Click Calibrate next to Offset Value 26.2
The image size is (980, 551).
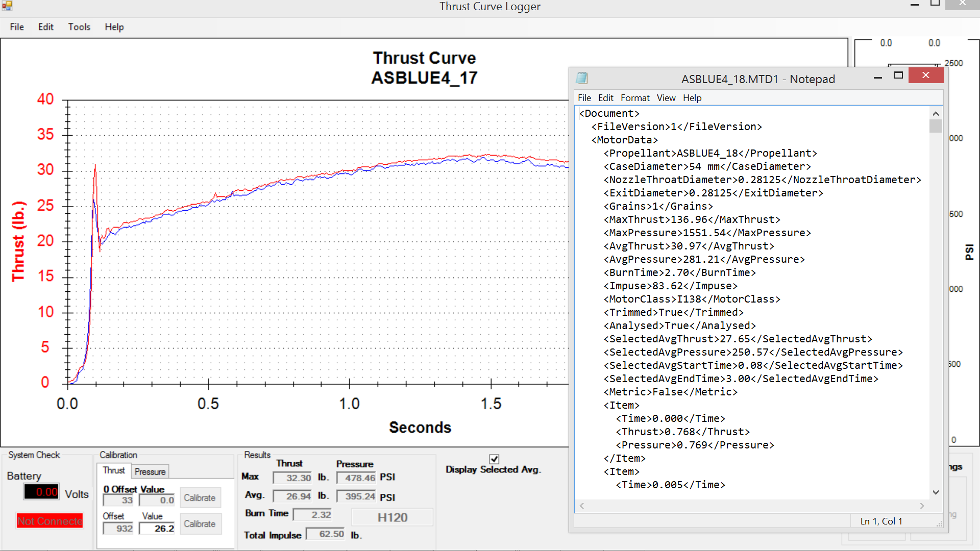(x=200, y=524)
